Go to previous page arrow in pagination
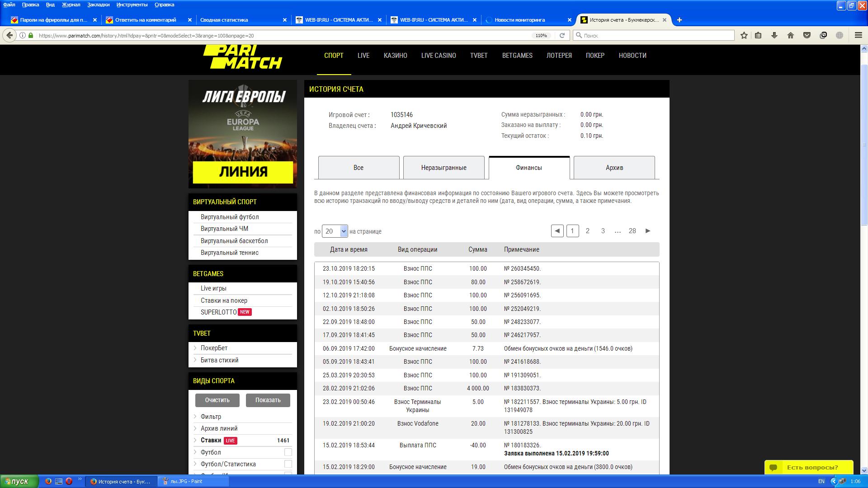 coord(557,231)
